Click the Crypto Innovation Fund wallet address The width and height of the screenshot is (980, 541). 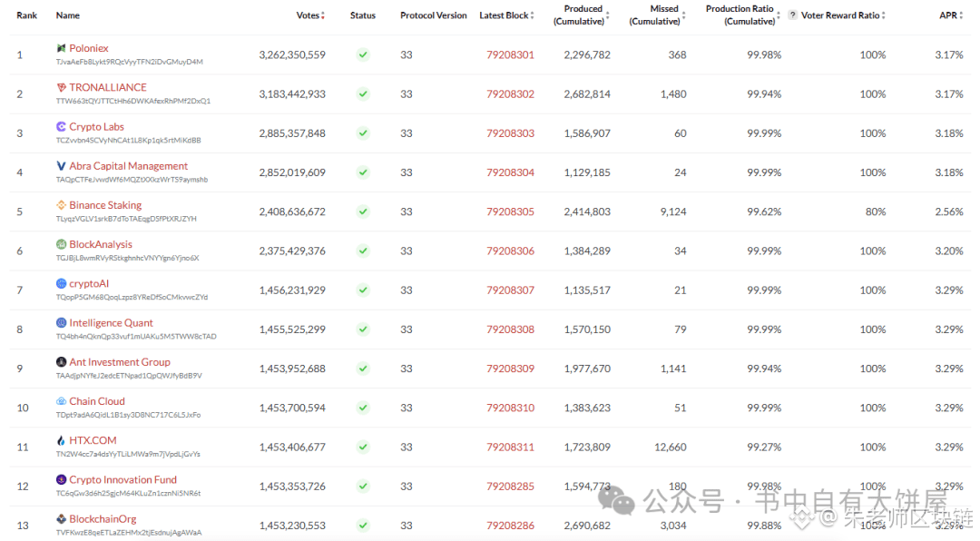[128, 494]
